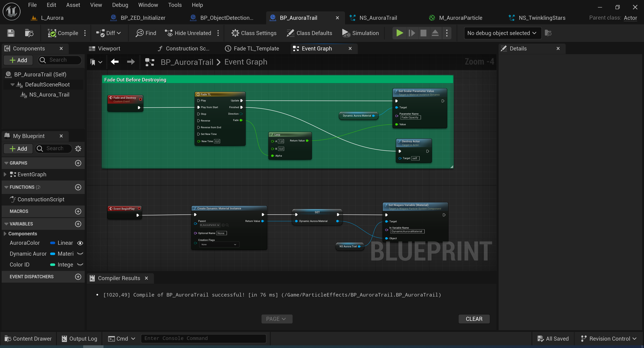Add a new graph with plus icon
Screen dimensions: 644x348
coord(78,163)
